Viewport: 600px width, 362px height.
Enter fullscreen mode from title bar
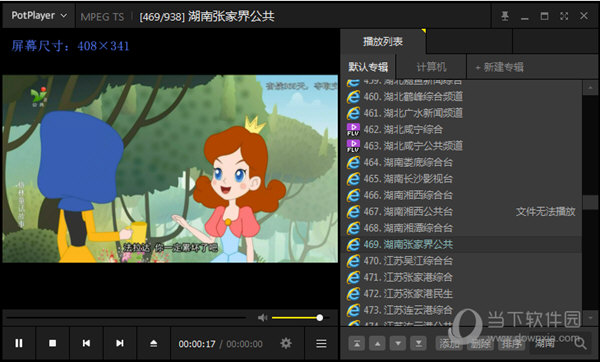click(x=564, y=16)
